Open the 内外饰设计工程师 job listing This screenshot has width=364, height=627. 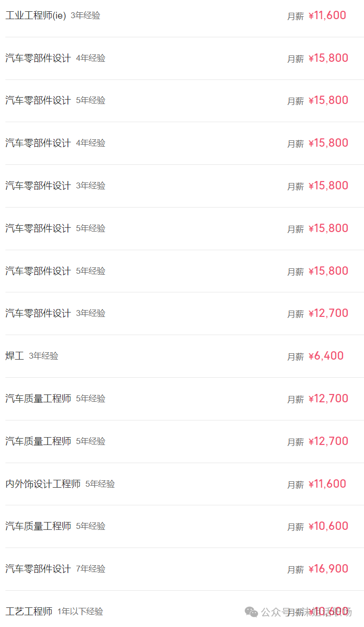(43, 484)
